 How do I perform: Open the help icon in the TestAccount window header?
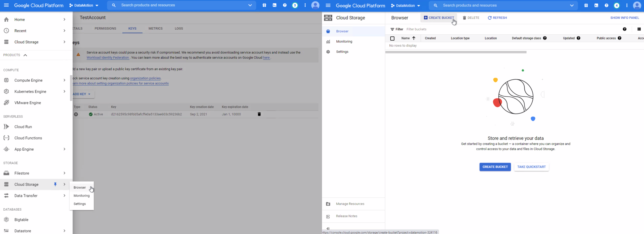[x=285, y=5]
